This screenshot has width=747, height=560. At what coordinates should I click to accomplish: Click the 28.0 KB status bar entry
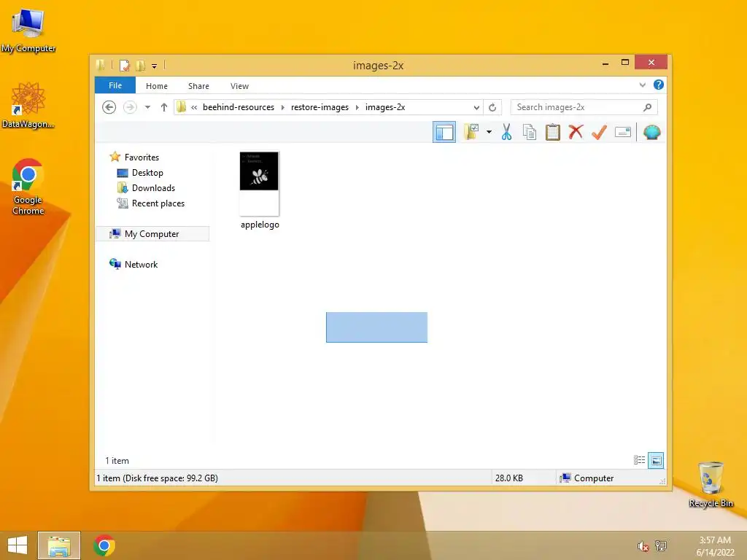(x=508, y=478)
